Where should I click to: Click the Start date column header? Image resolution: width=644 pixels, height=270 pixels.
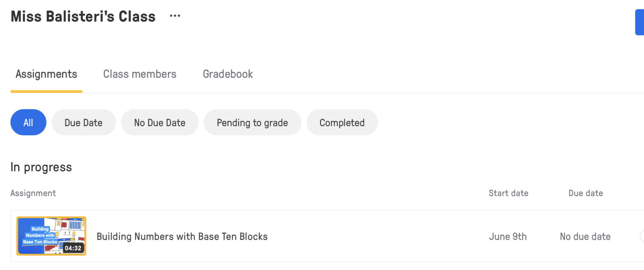coord(508,193)
